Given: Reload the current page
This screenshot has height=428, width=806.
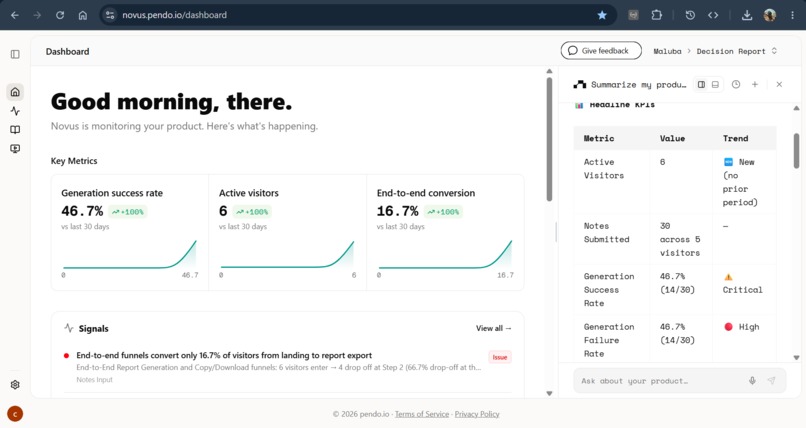Looking at the screenshot, I should (60, 15).
